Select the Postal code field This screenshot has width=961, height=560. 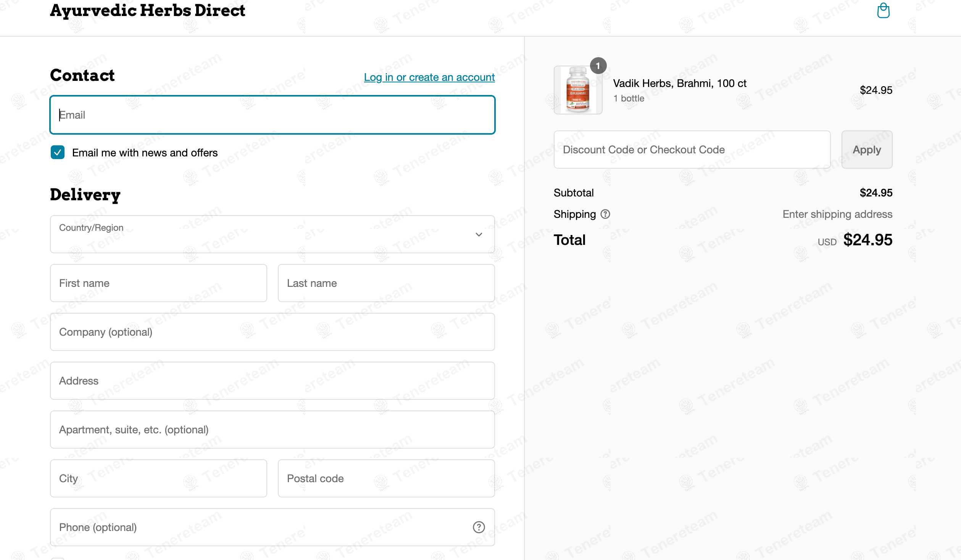[x=386, y=478]
